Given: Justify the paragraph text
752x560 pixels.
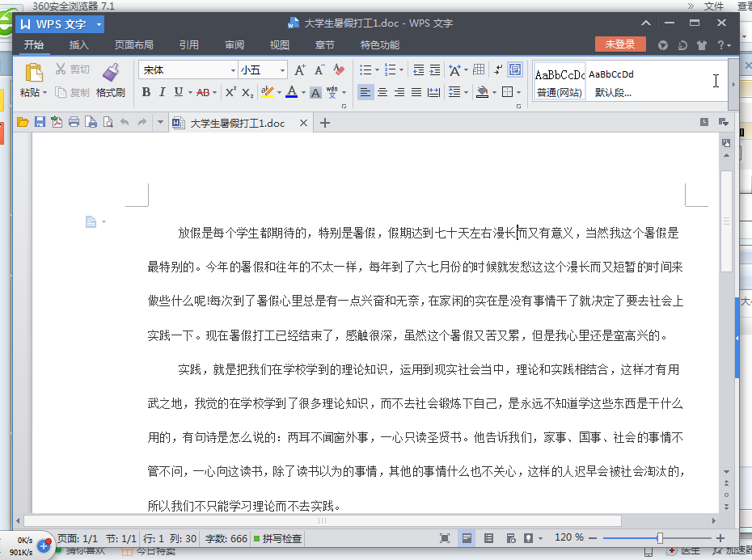Looking at the screenshot, I should pos(416,92).
